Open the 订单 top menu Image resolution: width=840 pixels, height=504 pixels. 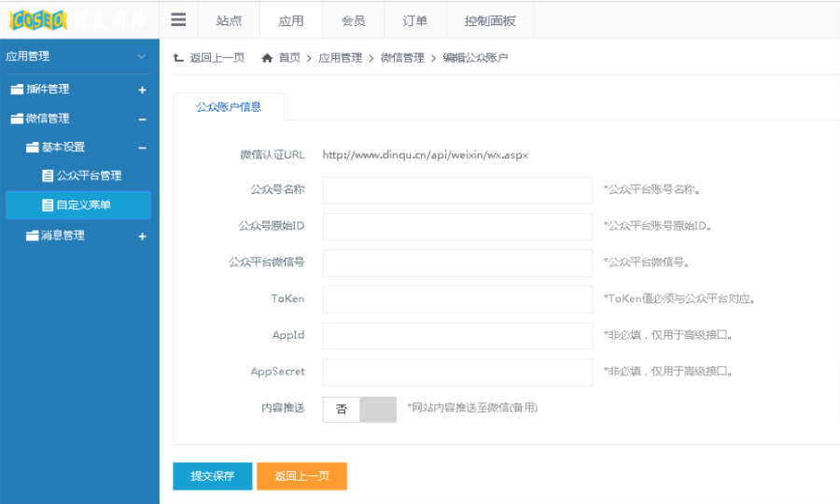click(415, 21)
